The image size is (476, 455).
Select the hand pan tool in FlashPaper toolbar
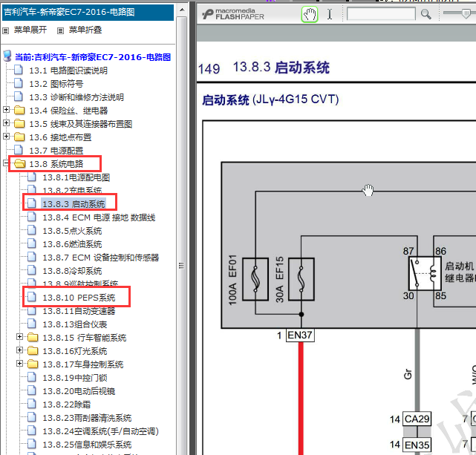click(x=310, y=14)
